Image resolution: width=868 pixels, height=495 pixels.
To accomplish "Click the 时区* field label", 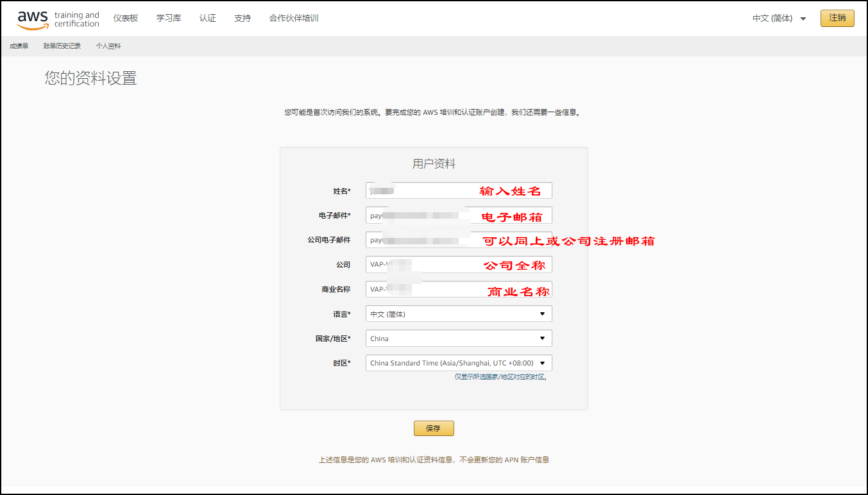I will (341, 363).
